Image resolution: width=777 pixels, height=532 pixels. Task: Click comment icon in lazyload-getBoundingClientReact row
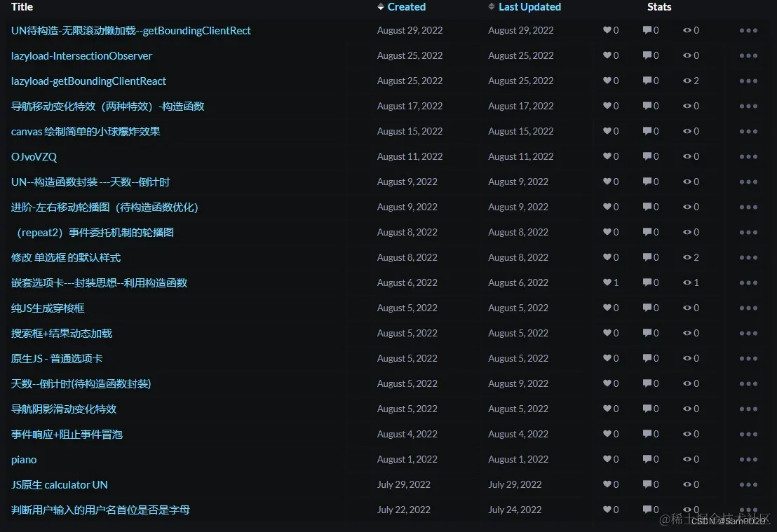pyautogui.click(x=647, y=81)
